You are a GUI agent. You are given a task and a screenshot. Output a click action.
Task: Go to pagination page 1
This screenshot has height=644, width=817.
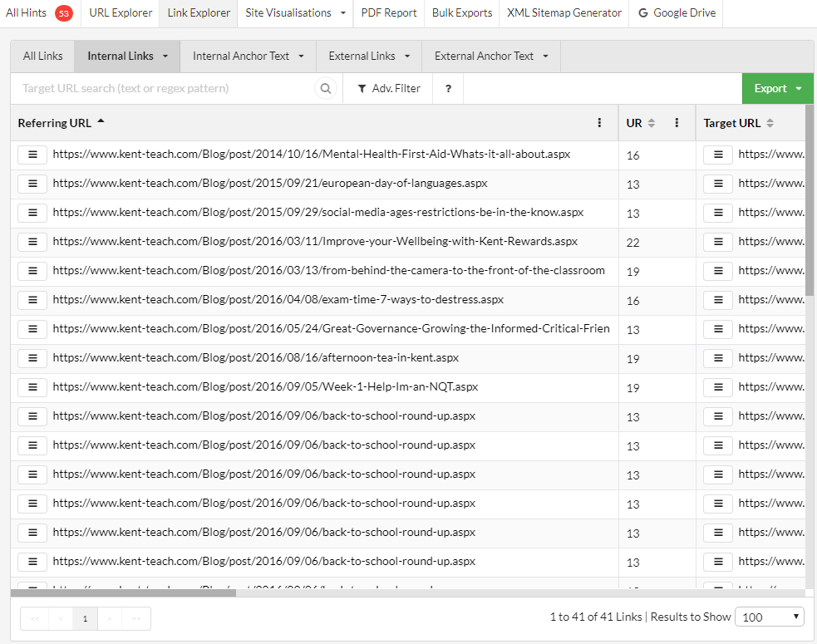click(x=85, y=618)
